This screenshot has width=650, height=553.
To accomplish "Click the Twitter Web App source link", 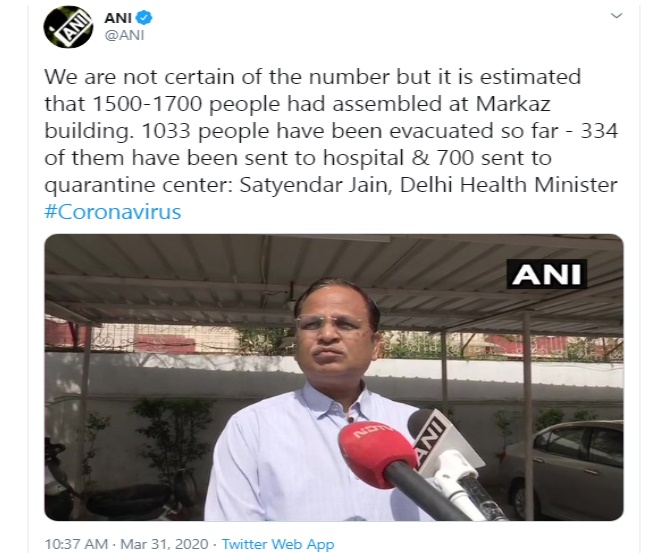I will coord(278,544).
